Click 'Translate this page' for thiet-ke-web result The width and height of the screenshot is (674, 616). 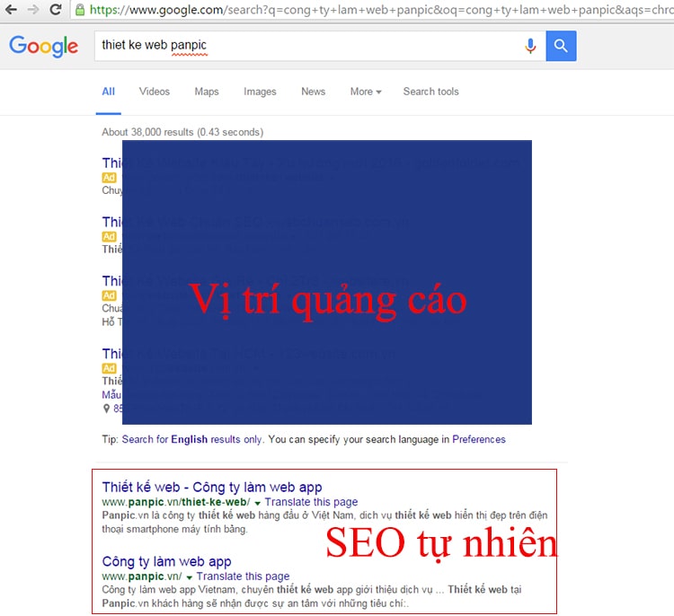click(311, 502)
